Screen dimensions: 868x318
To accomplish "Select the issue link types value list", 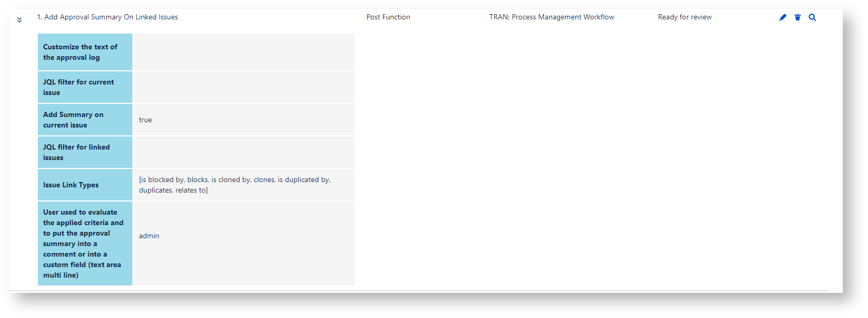I will click(x=234, y=185).
